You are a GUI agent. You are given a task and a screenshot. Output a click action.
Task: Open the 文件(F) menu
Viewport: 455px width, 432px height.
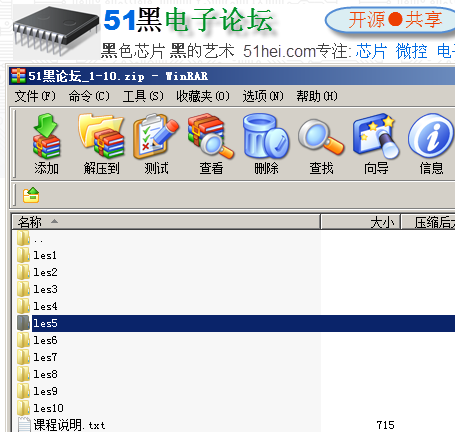[x=35, y=96]
